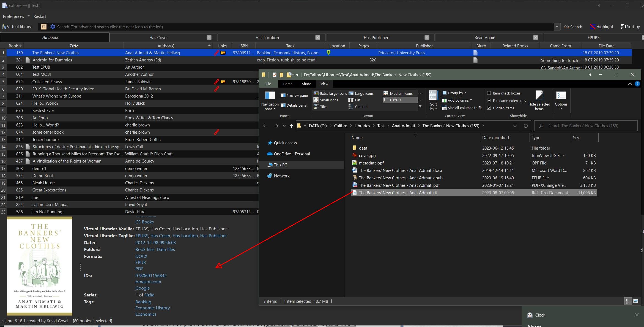Switch to the Home ribbon tab
Image resolution: width=644 pixels, height=327 pixels.
pos(287,84)
